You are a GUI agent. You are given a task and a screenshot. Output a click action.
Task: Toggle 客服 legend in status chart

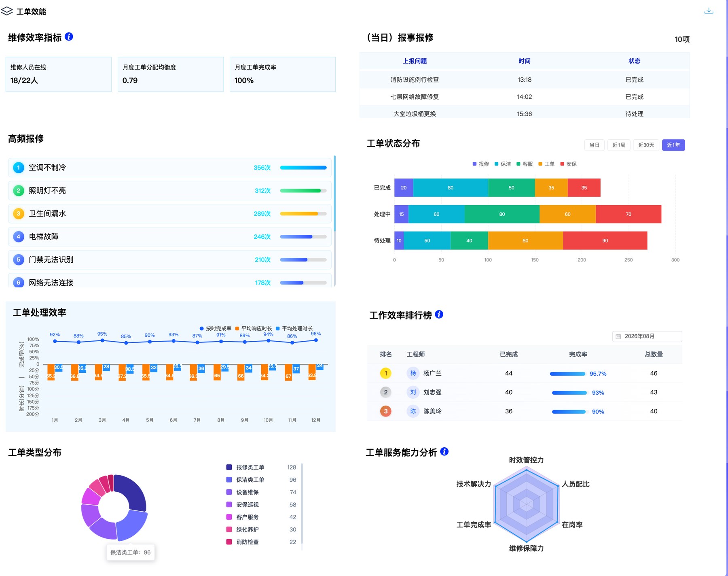pyautogui.click(x=525, y=164)
